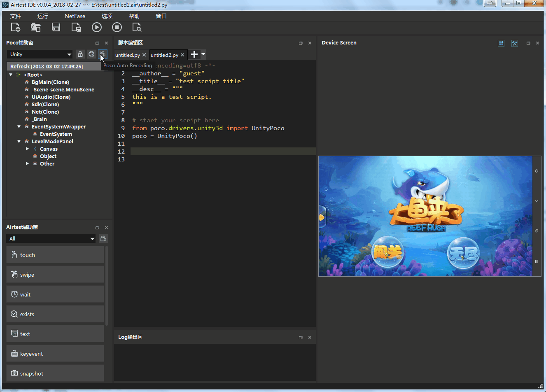Close the untitled.py tab
The height and width of the screenshot is (392, 546).
coord(144,55)
